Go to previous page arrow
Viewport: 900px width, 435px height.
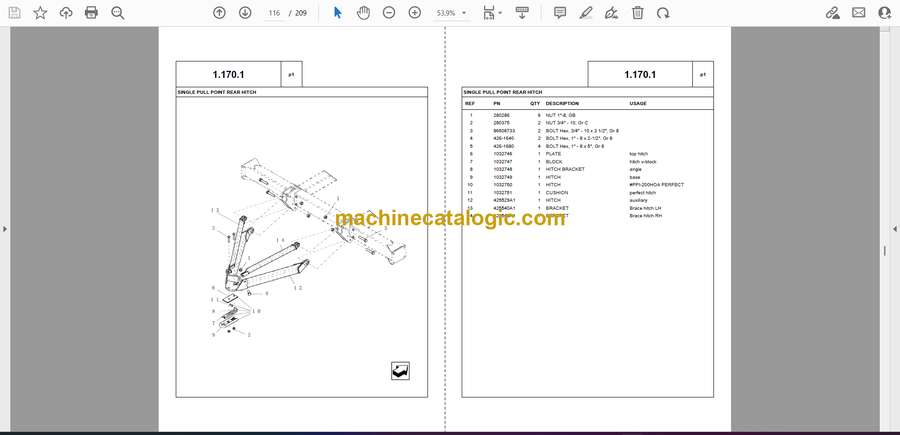[219, 13]
